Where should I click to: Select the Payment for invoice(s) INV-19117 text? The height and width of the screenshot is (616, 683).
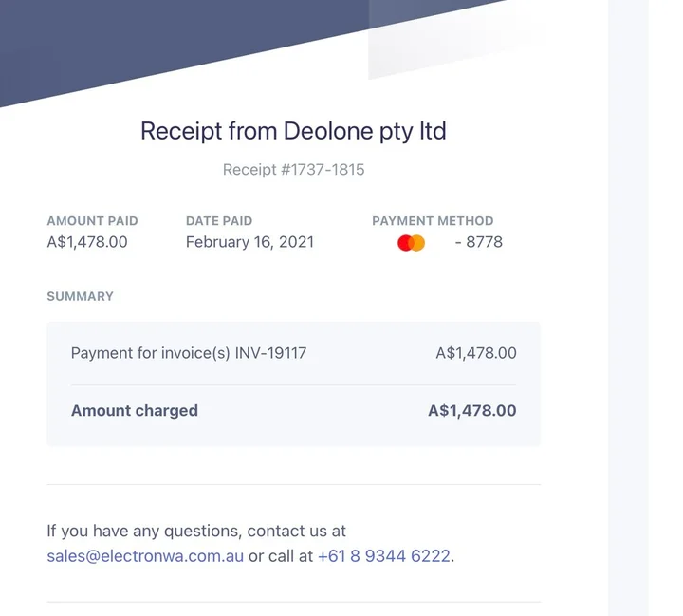click(189, 353)
